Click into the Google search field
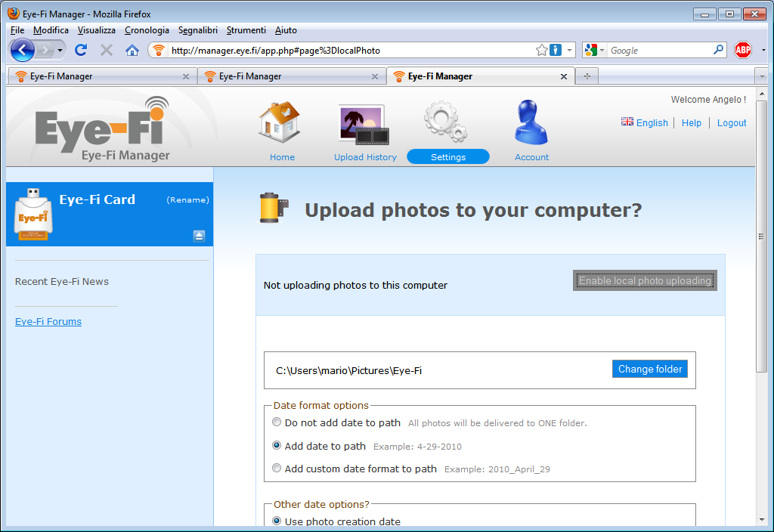Screen dimensions: 774x532 659,51
